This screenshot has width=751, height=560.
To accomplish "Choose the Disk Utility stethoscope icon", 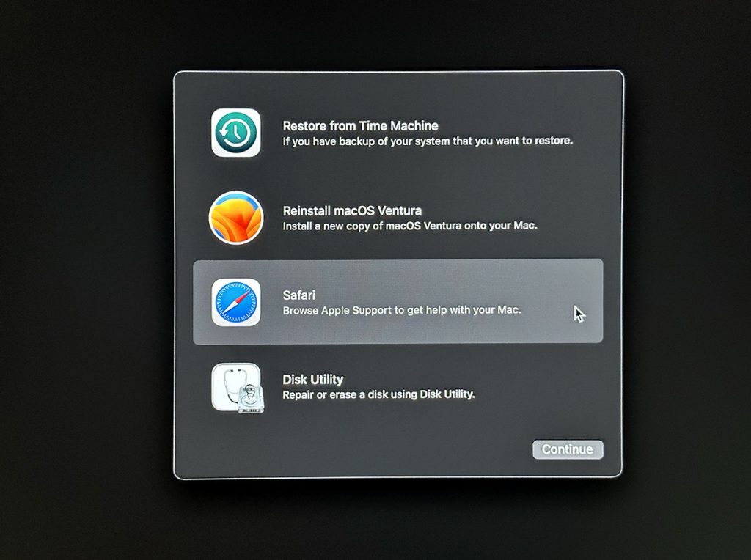I will [235, 387].
